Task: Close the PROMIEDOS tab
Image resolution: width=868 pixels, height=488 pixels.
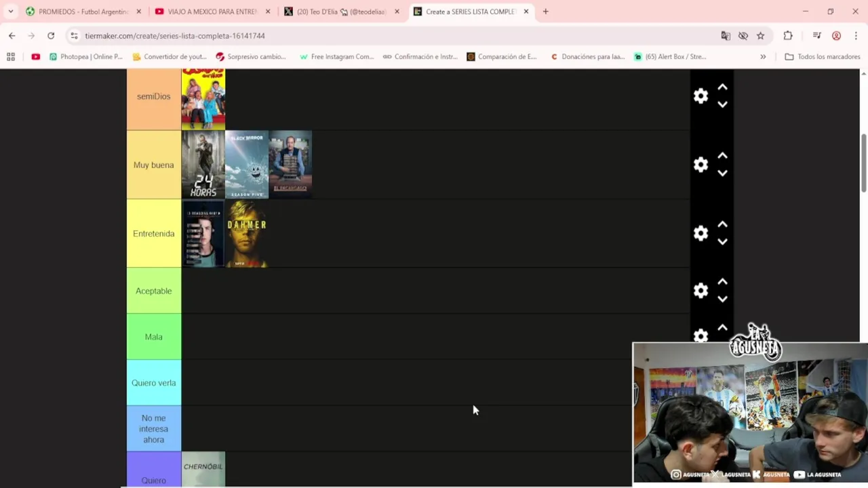Action: 138,12
